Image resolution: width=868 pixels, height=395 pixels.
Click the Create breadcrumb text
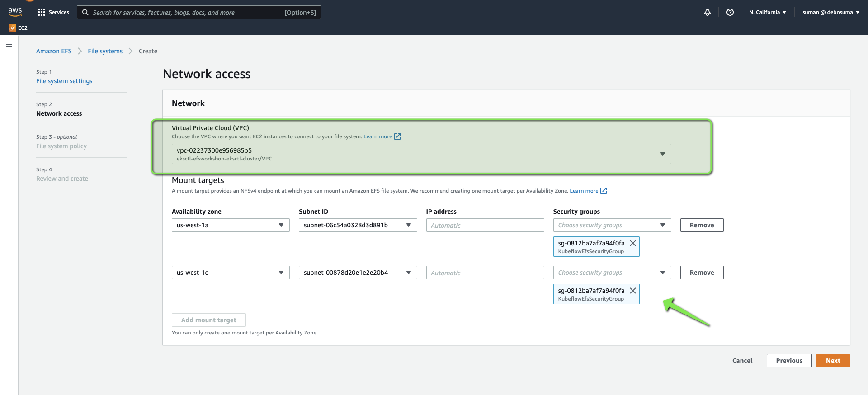tap(148, 51)
